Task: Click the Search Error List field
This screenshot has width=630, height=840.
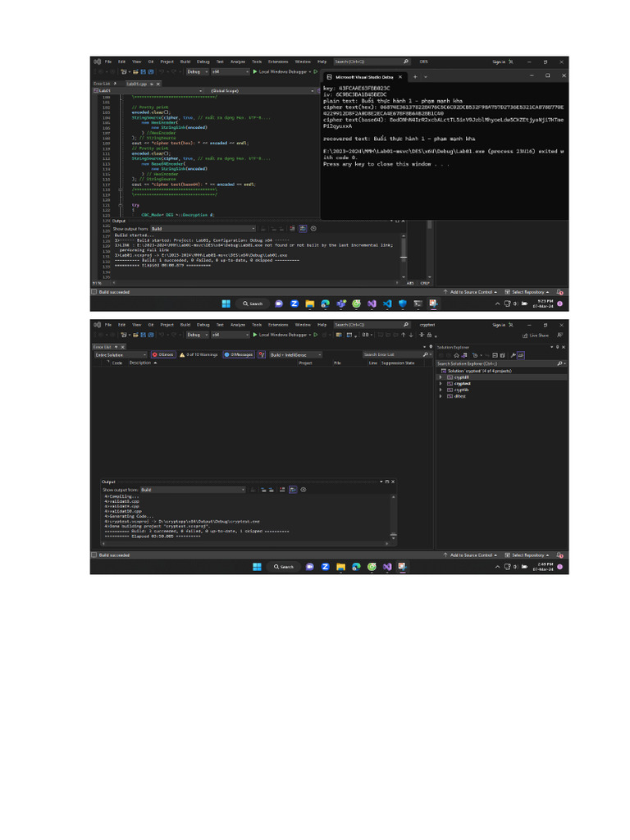Action: 392,354
